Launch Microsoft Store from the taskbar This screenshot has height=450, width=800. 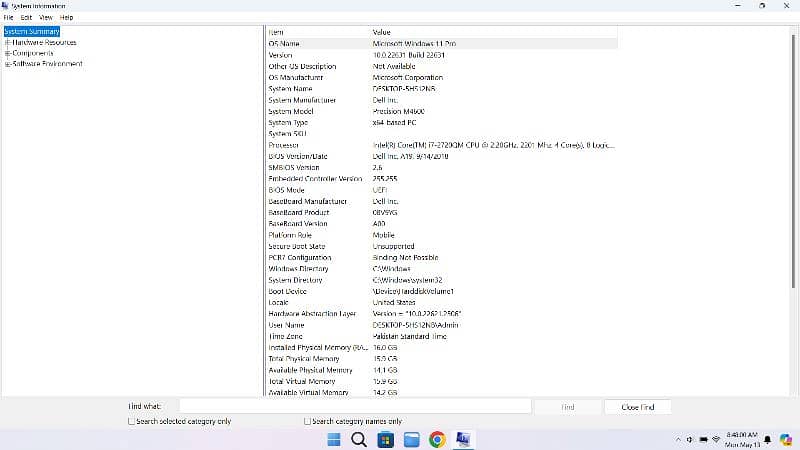click(384, 439)
